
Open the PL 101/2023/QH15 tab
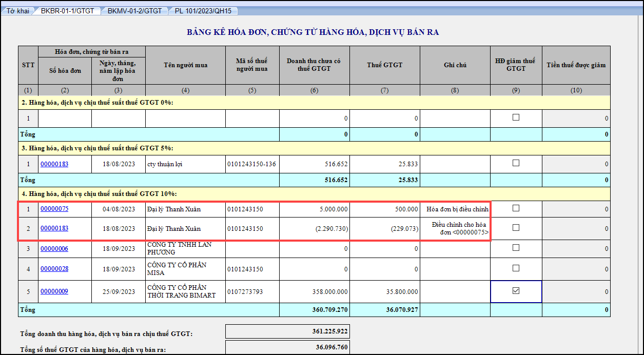coord(203,11)
